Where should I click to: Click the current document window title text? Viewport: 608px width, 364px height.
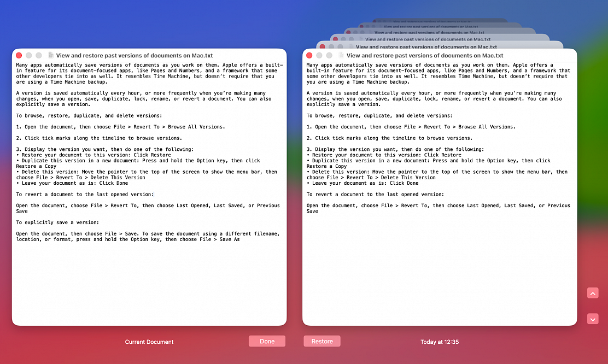(x=135, y=55)
